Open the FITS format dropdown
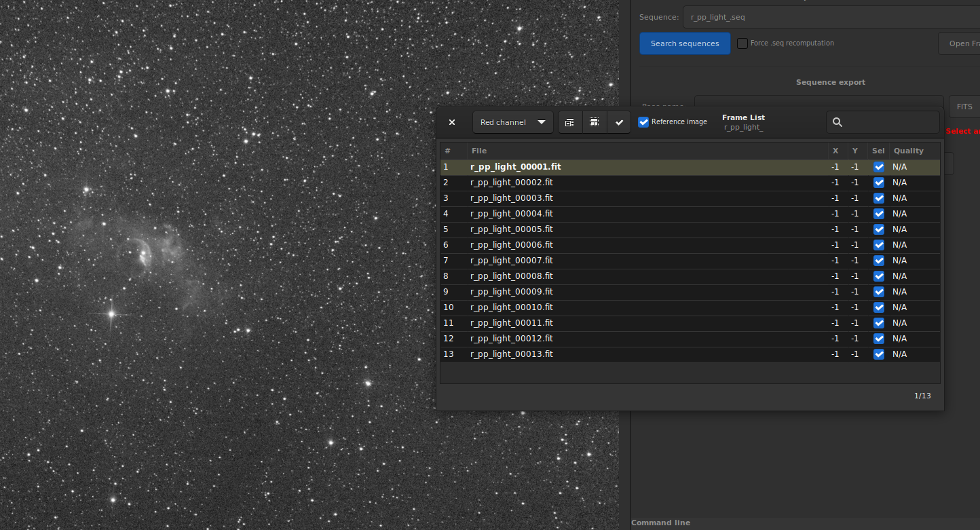Screen dimensions: 980x530 tap(964, 107)
